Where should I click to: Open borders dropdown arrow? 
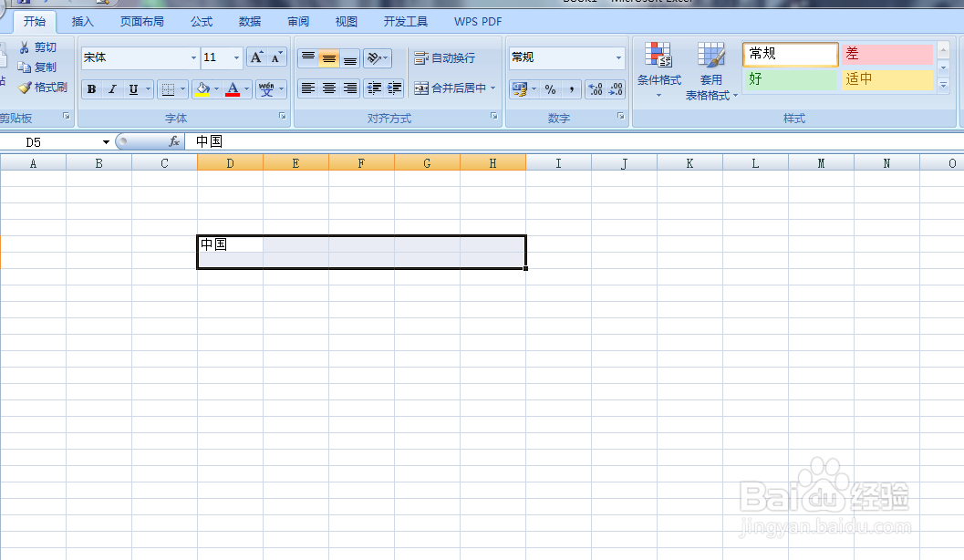182,89
